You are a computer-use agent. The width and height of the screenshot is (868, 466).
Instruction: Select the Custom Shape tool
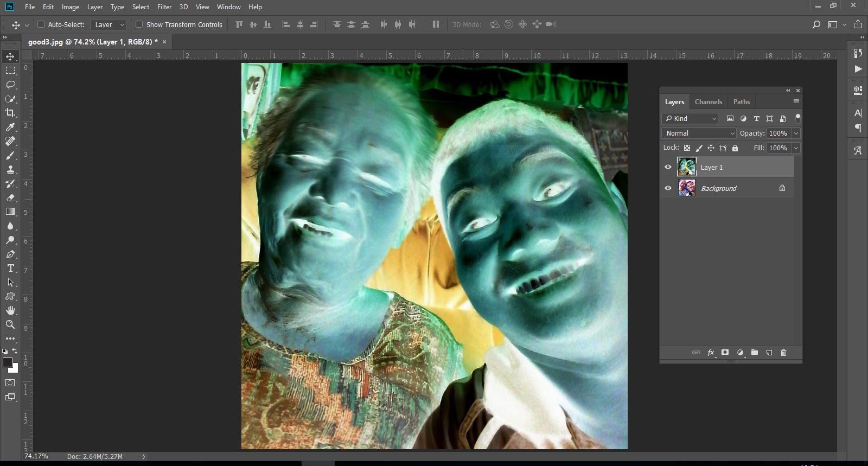click(x=10, y=296)
